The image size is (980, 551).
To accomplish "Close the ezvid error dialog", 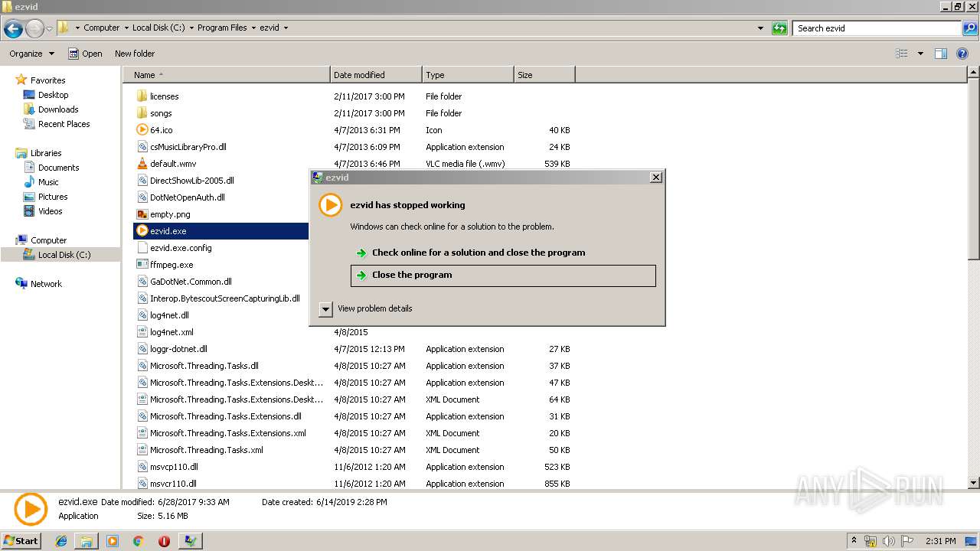I will pyautogui.click(x=655, y=177).
